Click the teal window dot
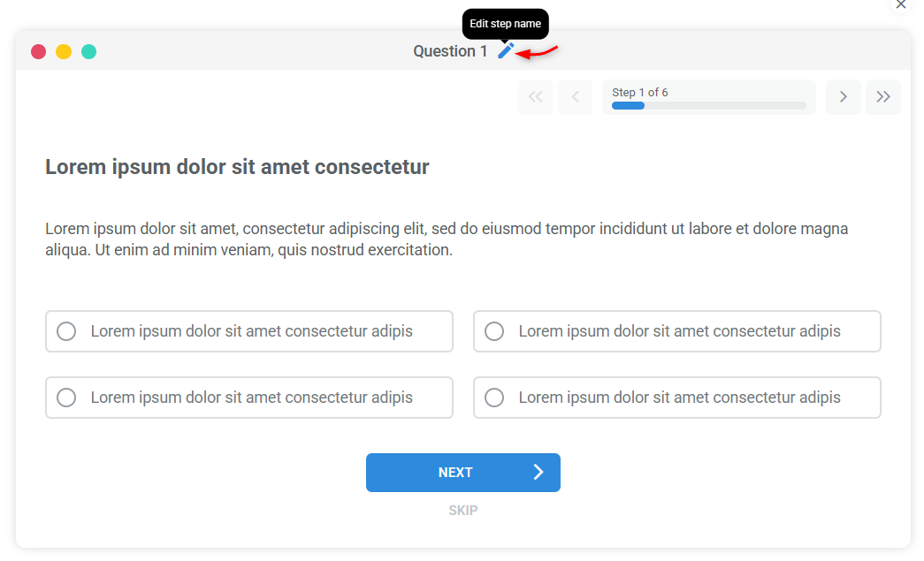This screenshot has width=924, height=561. point(88,51)
